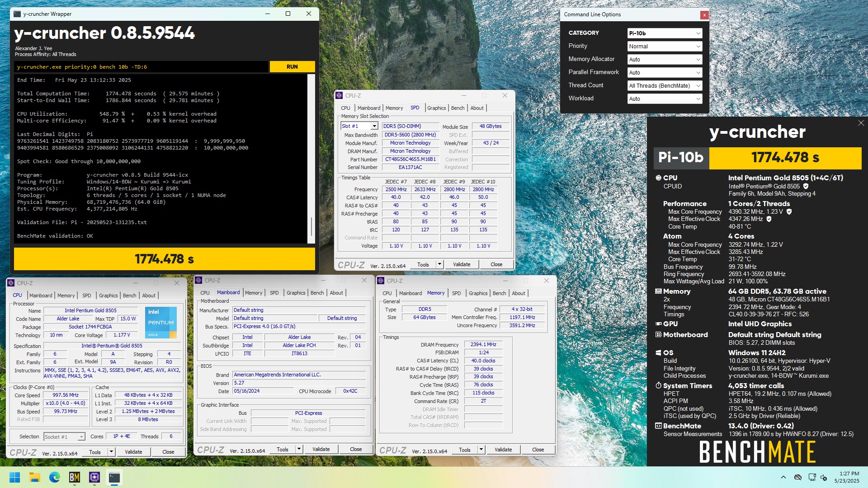Click the CPU-Z icon in Memory window title

(x=381, y=281)
